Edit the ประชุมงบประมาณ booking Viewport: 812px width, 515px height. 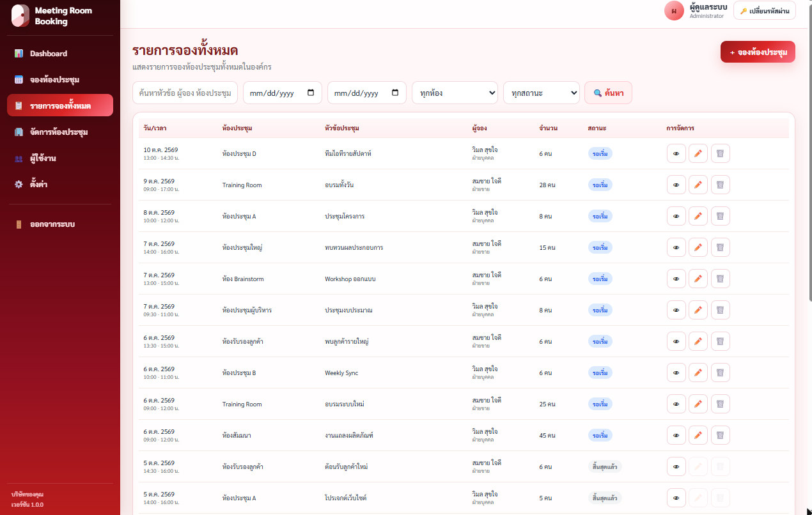point(698,310)
